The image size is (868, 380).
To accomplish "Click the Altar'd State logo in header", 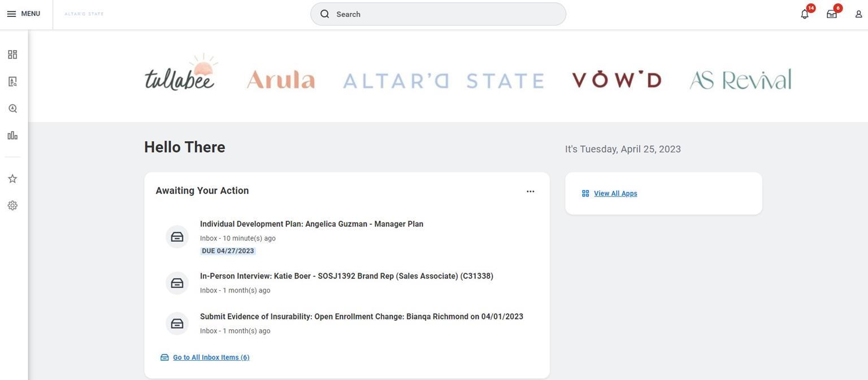I will coord(84,14).
